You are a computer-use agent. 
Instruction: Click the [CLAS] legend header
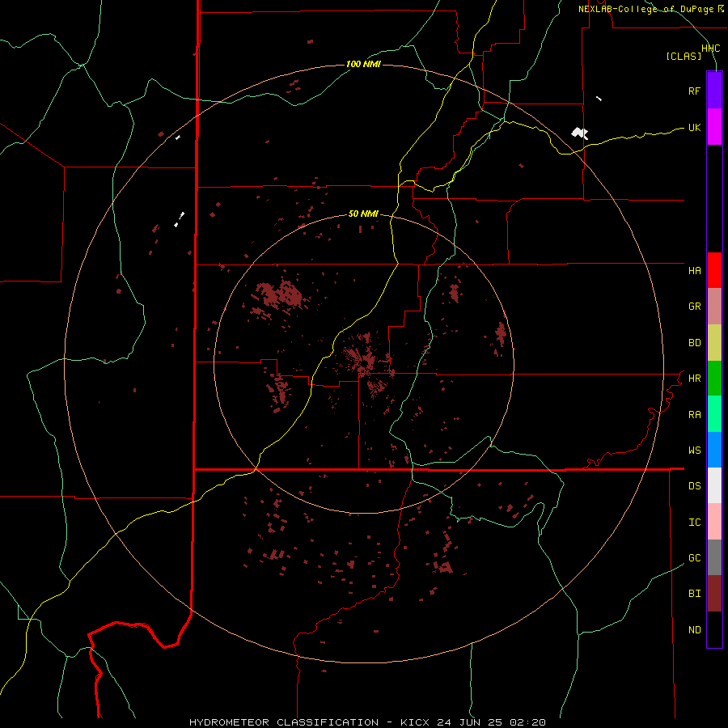[684, 56]
